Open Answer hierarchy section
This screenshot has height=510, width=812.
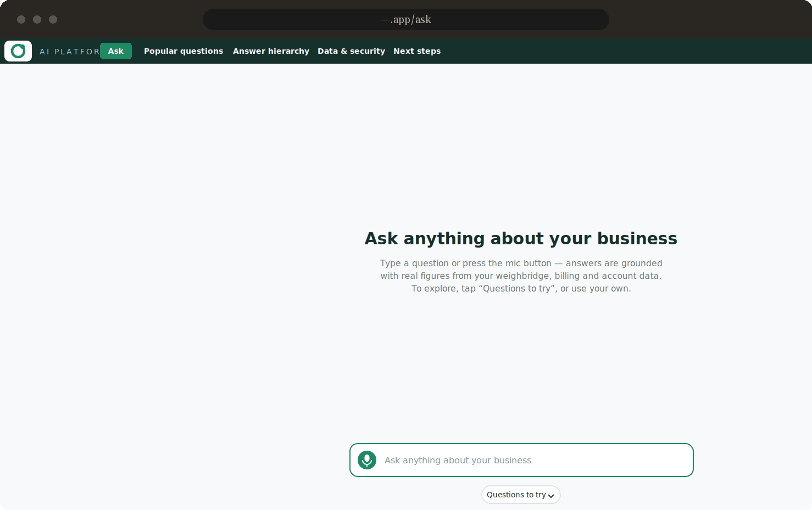point(271,51)
